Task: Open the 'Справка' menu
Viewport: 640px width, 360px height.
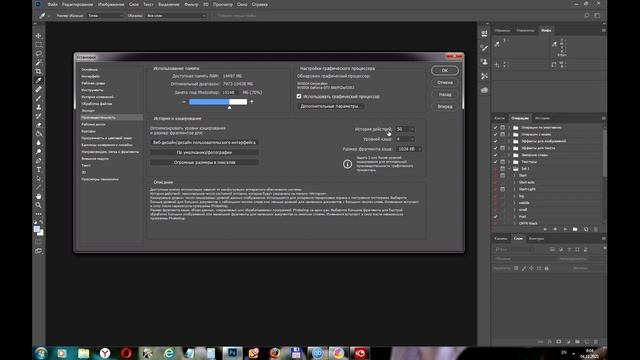Action: coord(260,4)
